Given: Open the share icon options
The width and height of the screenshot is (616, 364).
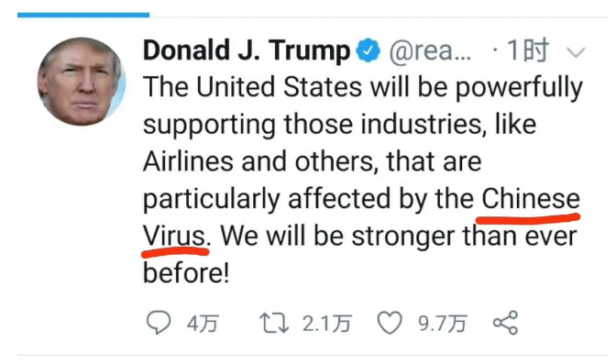Looking at the screenshot, I should tap(506, 323).
